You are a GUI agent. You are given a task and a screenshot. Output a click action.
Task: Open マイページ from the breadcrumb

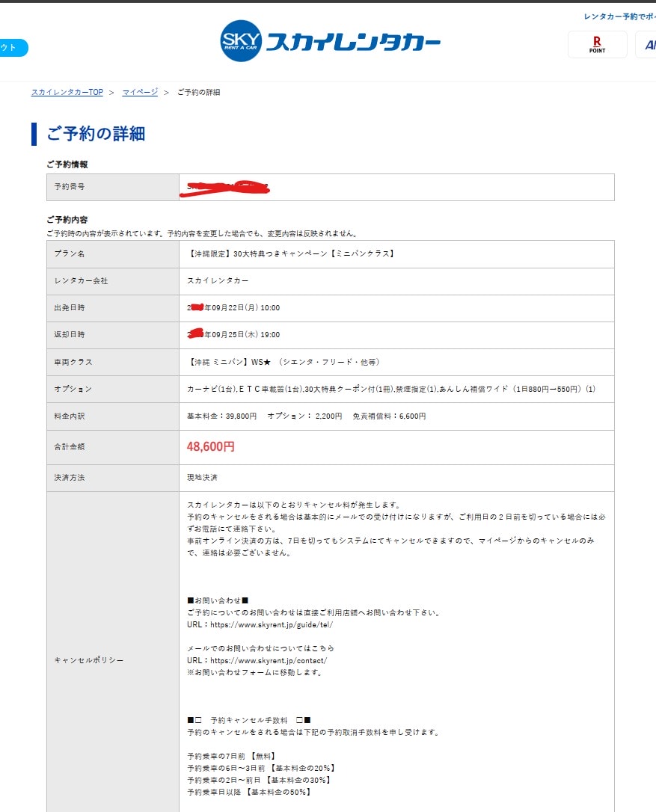tap(140, 92)
